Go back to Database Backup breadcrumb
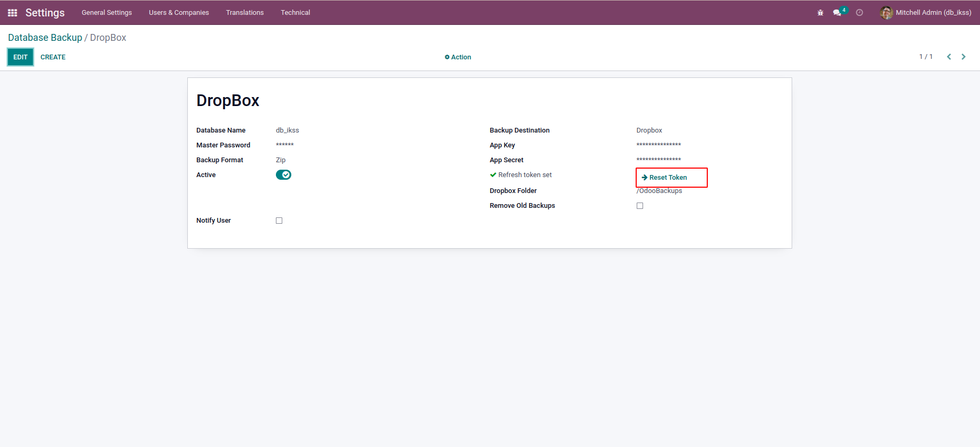The image size is (980, 447). pos(45,38)
